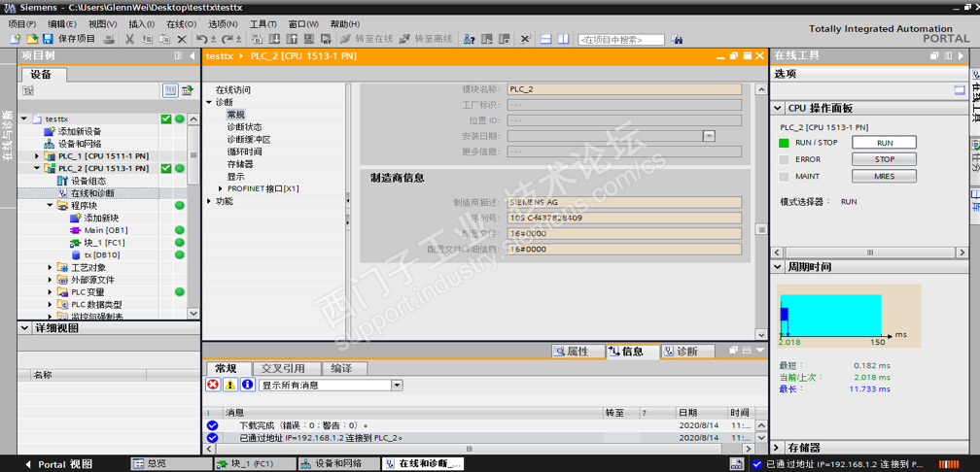Screen dimensions: 980x472
Task: Click the 转至在线 go online button
Action: click(367, 39)
